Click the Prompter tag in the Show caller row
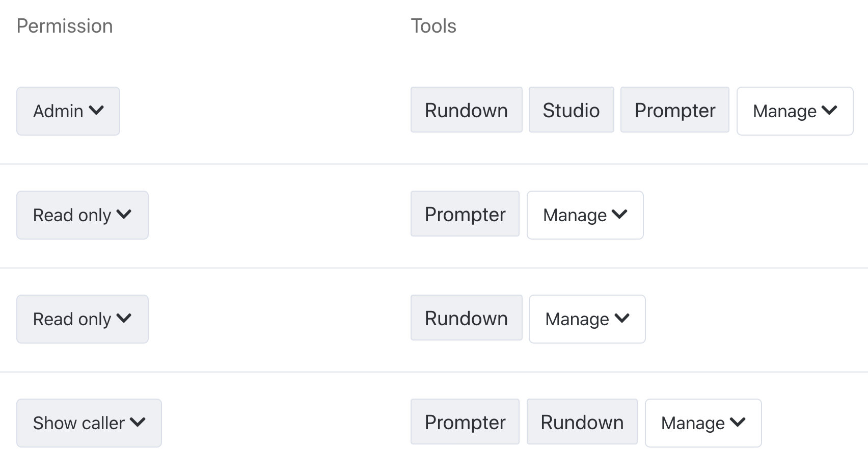 [465, 422]
